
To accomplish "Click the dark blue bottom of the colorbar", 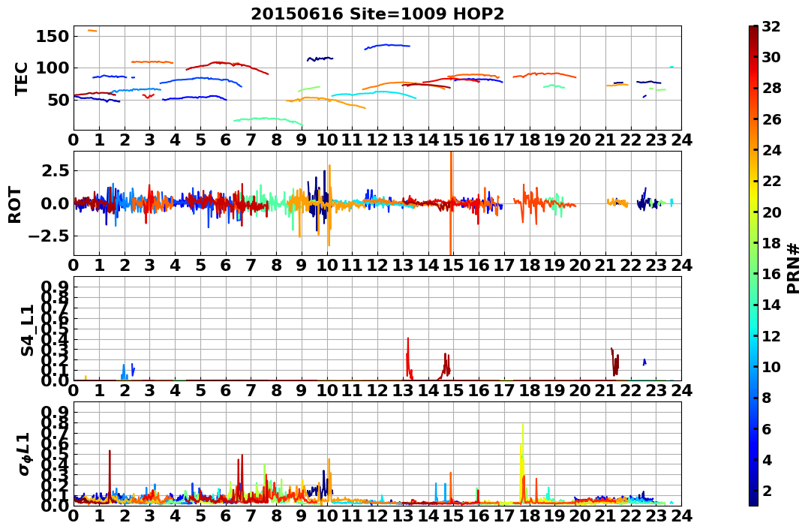I will click(753, 497).
